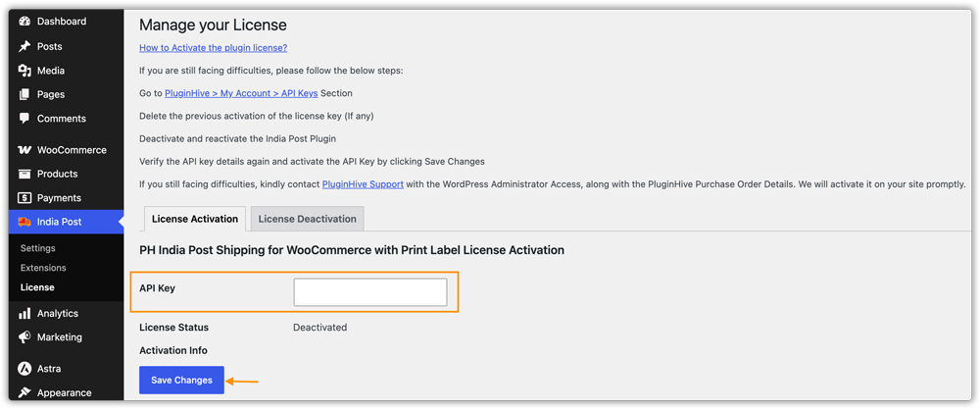This screenshot has height=410, width=980.
Task: Click the Marketing megaphone icon
Action: [24, 336]
